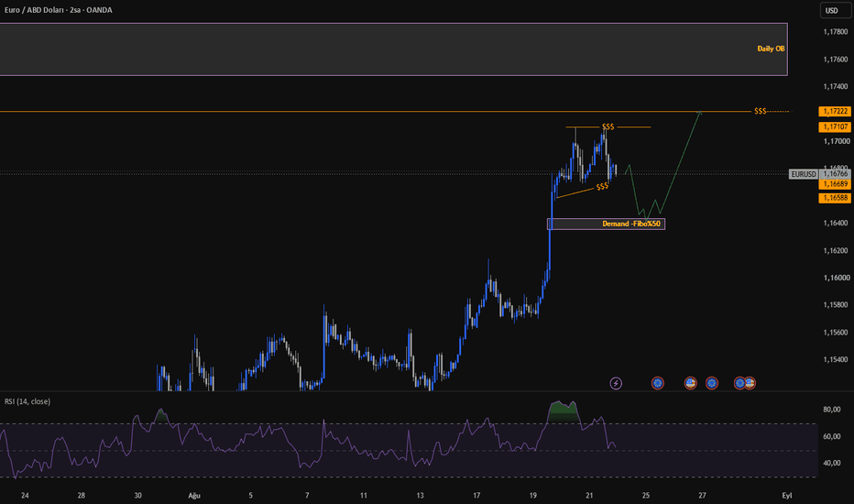Open the rightmost US flag economic event
The image size is (854, 504).
(750, 383)
